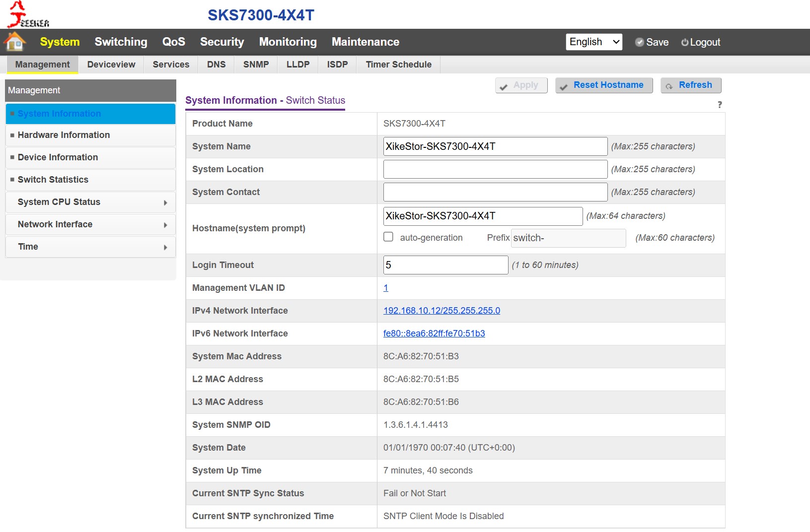Expand the Time submenu
The image size is (810, 532).
tap(90, 247)
